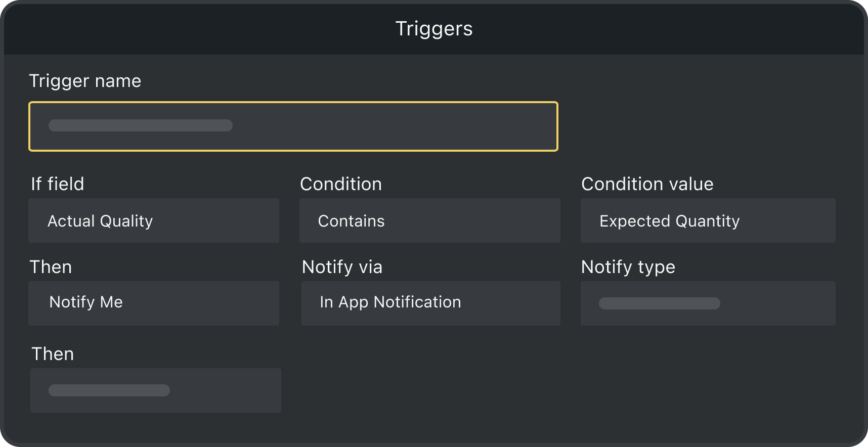Open the second Then dropdown at bottom
Image resolution: width=868 pixels, height=447 pixels.
(156, 390)
